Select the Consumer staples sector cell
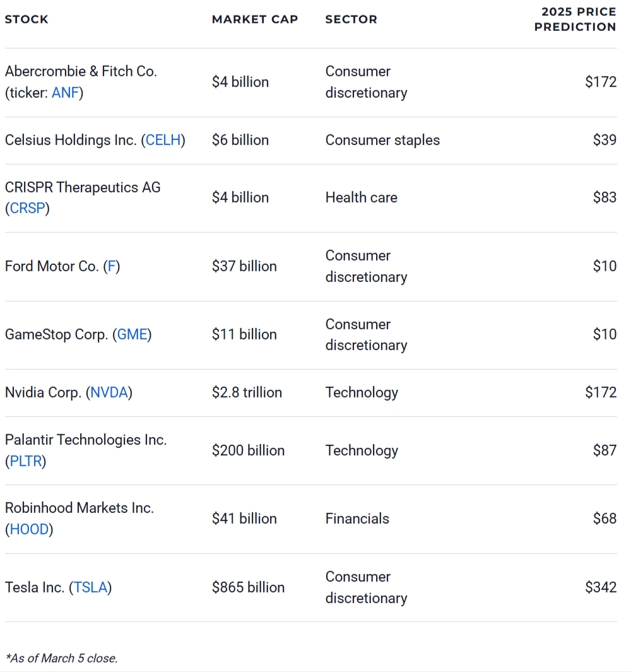 click(x=382, y=140)
